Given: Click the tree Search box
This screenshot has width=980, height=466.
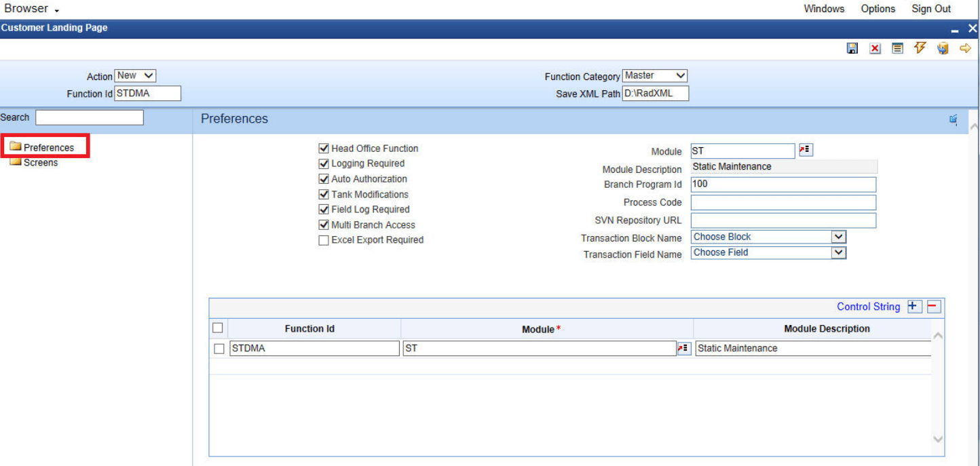Looking at the screenshot, I should pyautogui.click(x=90, y=117).
